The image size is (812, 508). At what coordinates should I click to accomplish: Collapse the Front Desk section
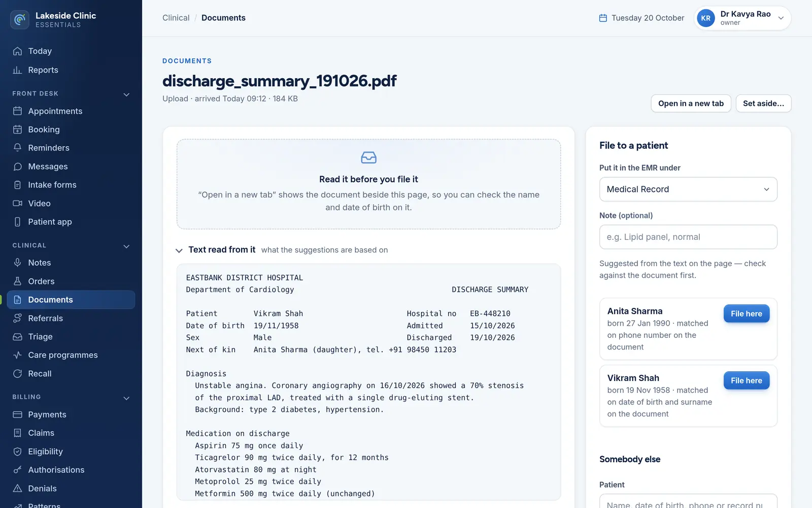[x=126, y=94]
